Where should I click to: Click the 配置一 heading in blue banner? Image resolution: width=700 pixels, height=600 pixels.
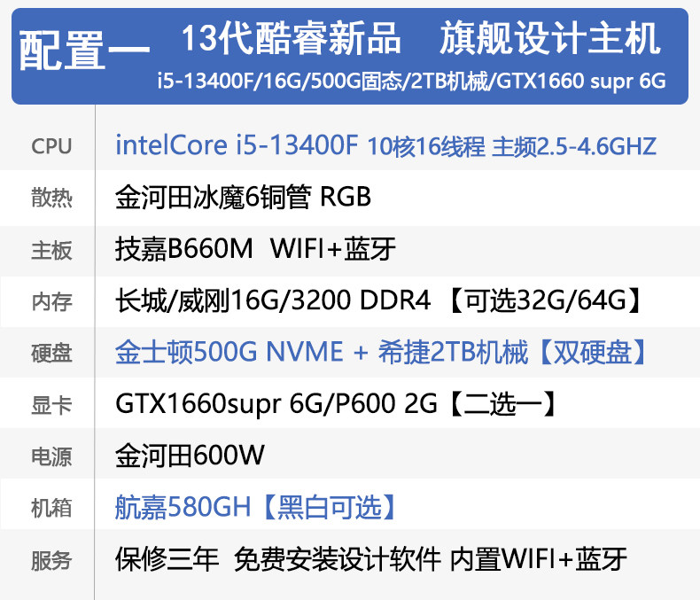(x=84, y=50)
